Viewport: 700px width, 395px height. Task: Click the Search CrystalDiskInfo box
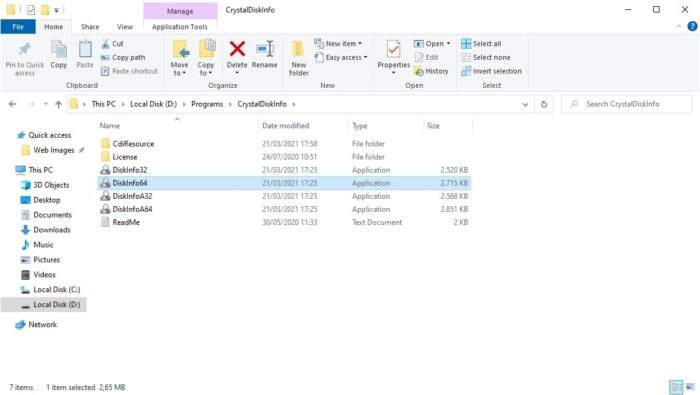(626, 104)
